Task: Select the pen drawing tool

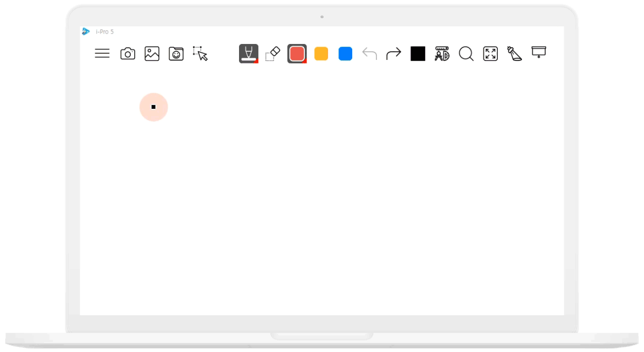Action: coord(248,53)
